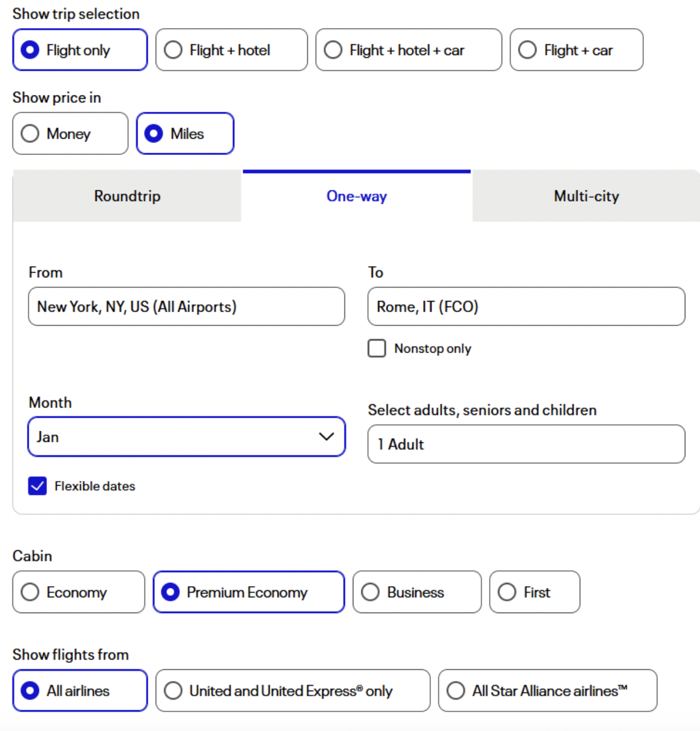Click the From airport input field
700x731 pixels.
(186, 307)
